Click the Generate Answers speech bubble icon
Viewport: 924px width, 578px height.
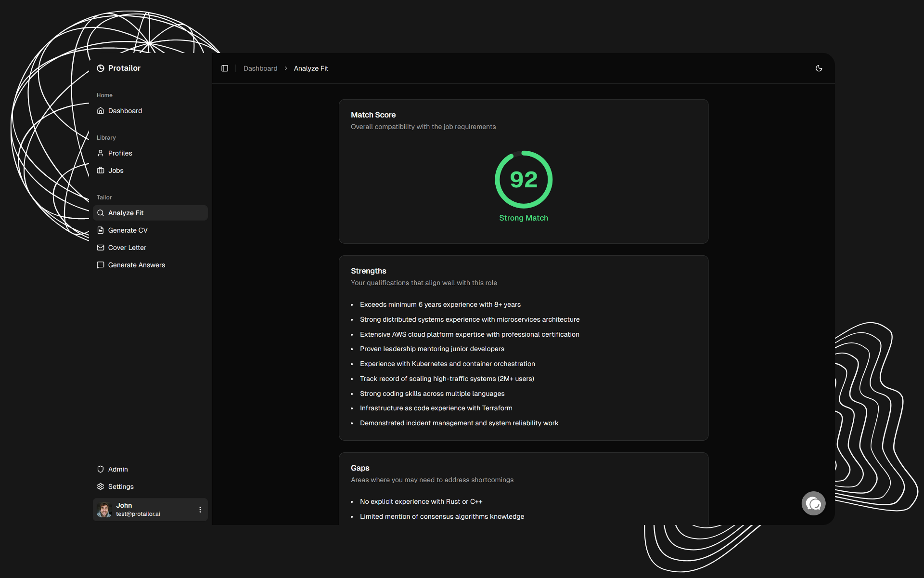[x=100, y=264]
